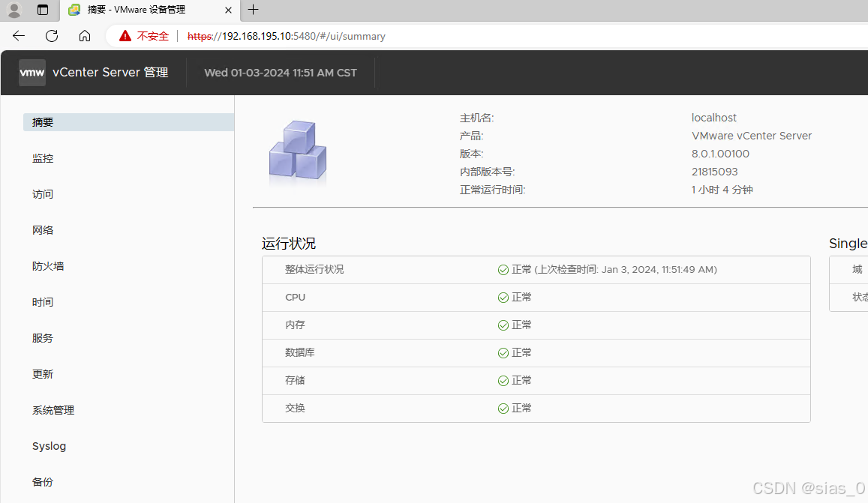868x503 pixels.
Task: Click the address bar URL
Action: [x=286, y=36]
